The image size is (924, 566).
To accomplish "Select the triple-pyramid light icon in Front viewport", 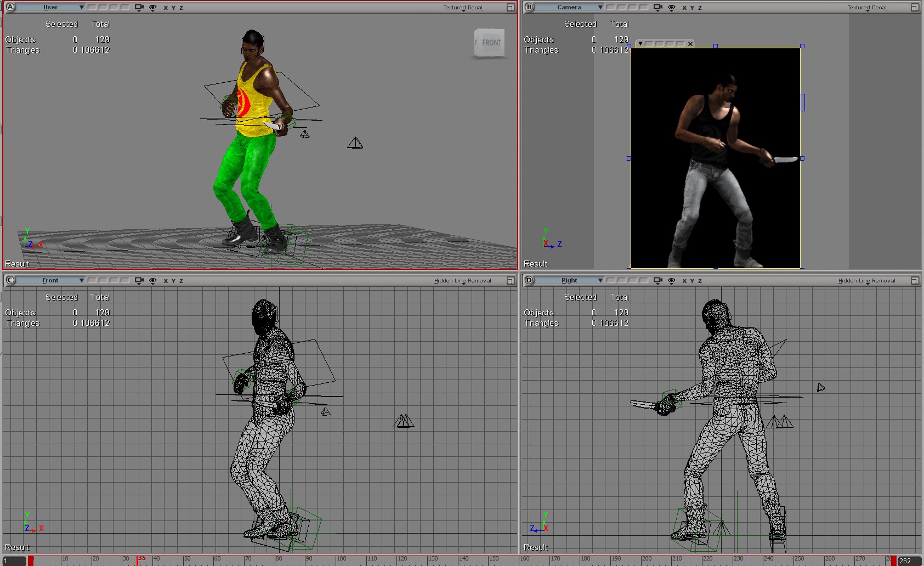I will [x=404, y=421].
